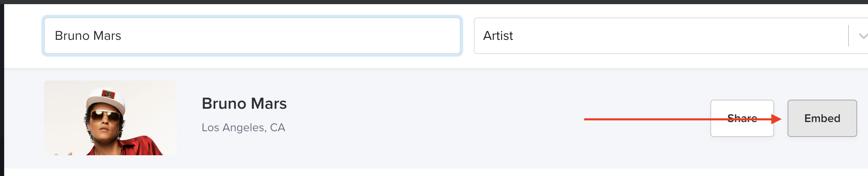Click the Embed button the arrow points to
This screenshot has height=176, width=868.
(822, 118)
